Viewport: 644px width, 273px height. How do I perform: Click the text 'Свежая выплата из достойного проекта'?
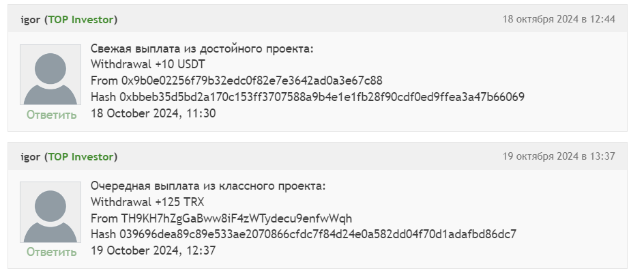pyautogui.click(x=202, y=48)
